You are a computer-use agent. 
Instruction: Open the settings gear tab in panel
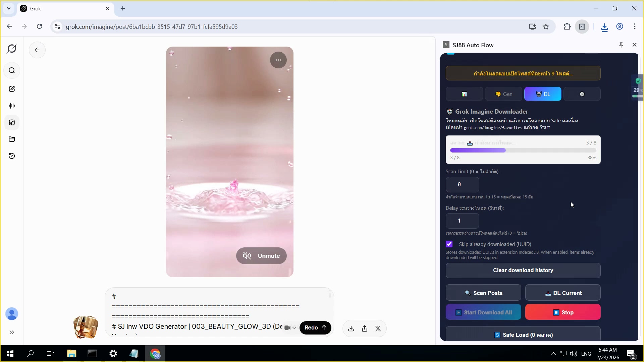tap(582, 94)
